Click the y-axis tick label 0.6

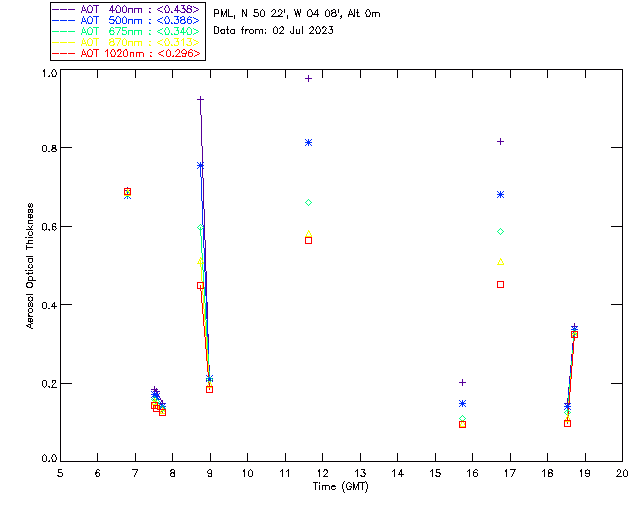(x=49, y=227)
